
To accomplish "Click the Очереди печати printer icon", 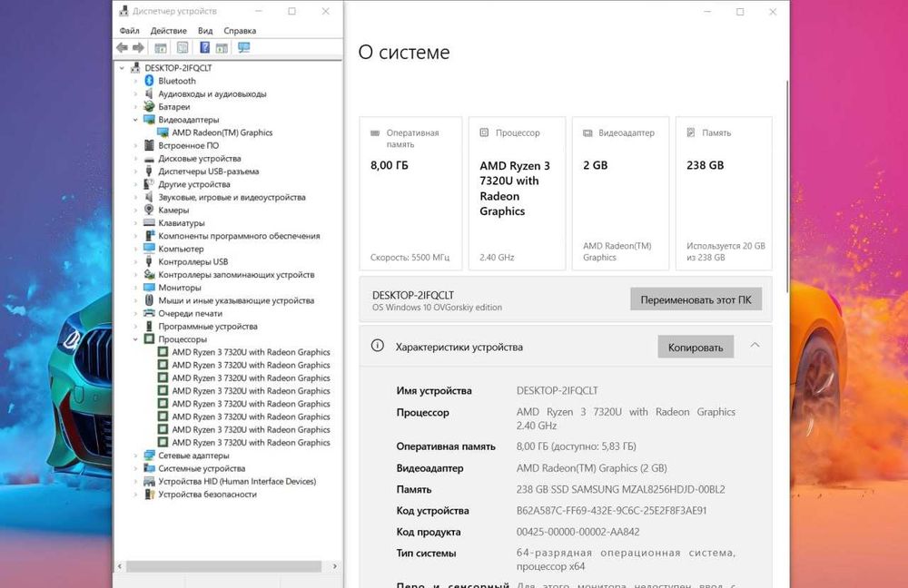I will coord(149,313).
